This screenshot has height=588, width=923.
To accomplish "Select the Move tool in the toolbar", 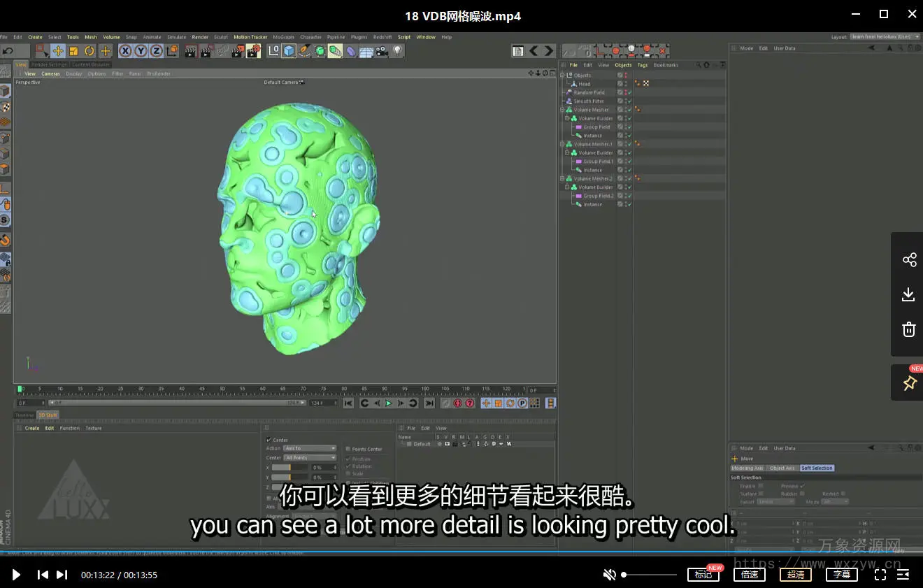I will (x=58, y=51).
